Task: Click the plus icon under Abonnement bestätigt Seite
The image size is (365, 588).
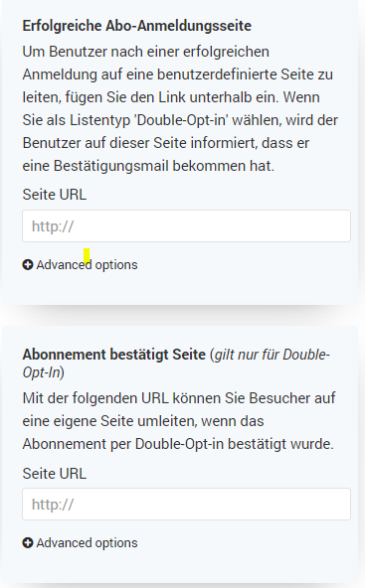Action: (x=28, y=542)
